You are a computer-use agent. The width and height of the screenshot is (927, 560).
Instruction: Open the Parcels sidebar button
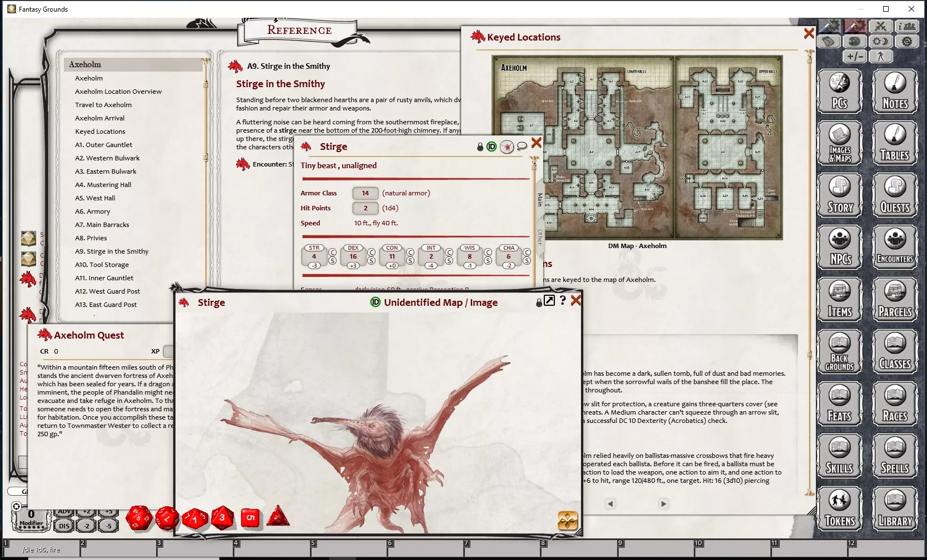point(895,299)
